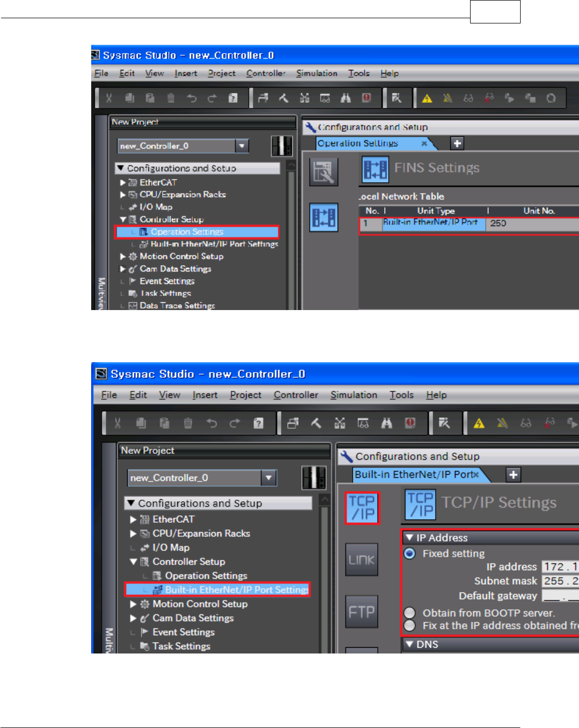Screen dimensions: 579x728
Task: Select the Obtain from BOOTP server option
Action: (x=410, y=613)
